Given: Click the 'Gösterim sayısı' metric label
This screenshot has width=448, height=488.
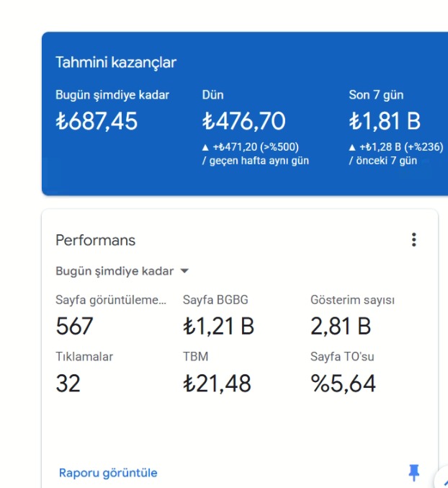Looking at the screenshot, I should tap(352, 300).
